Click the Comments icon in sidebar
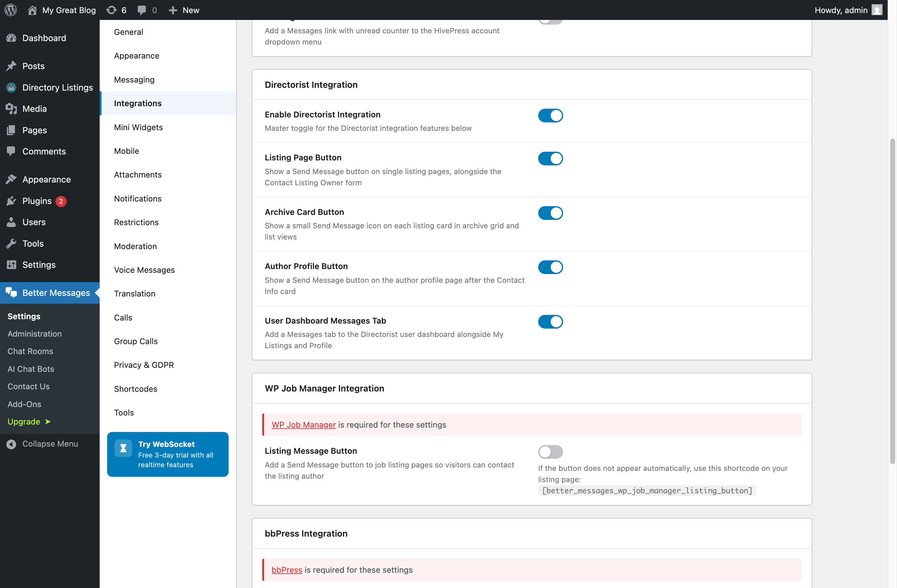 point(11,151)
